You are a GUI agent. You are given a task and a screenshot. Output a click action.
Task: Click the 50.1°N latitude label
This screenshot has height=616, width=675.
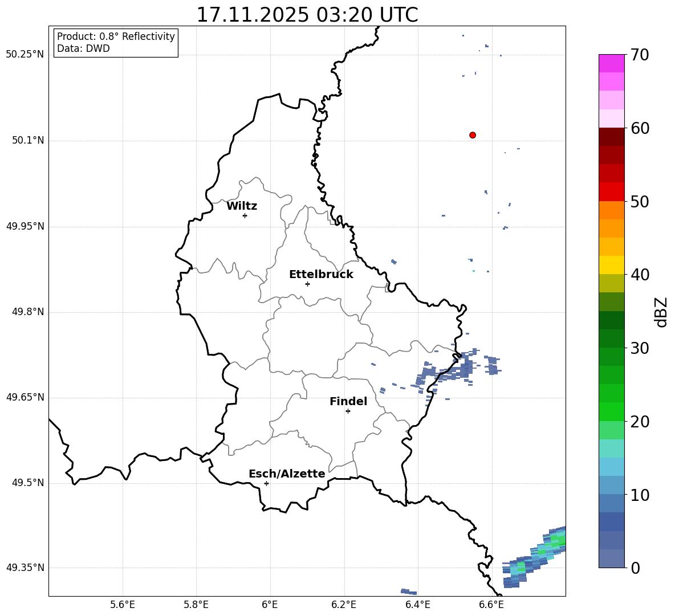point(29,140)
